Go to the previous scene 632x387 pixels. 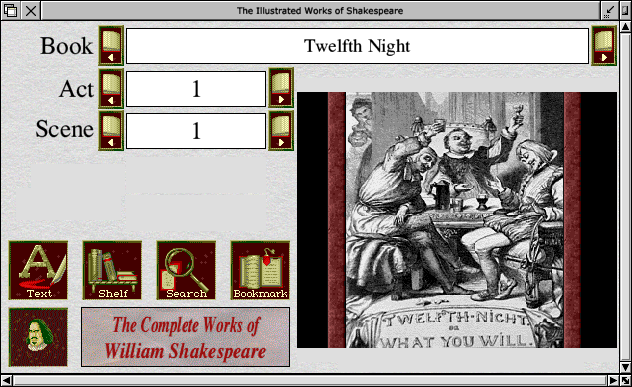111,131
